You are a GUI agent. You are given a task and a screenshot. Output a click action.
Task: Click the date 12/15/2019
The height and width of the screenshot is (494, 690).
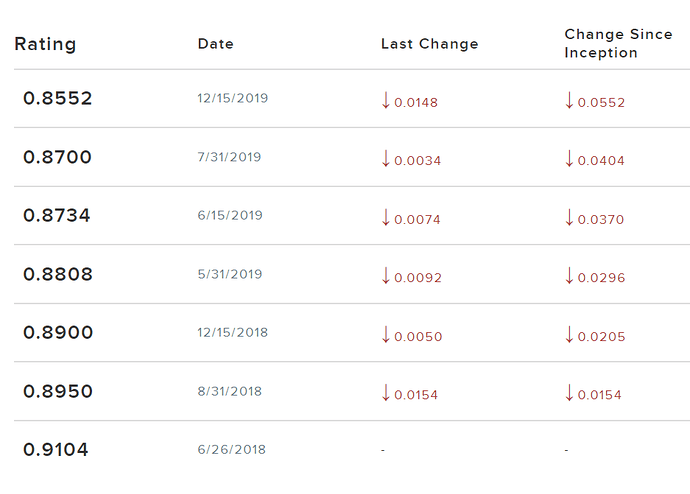pyautogui.click(x=232, y=98)
